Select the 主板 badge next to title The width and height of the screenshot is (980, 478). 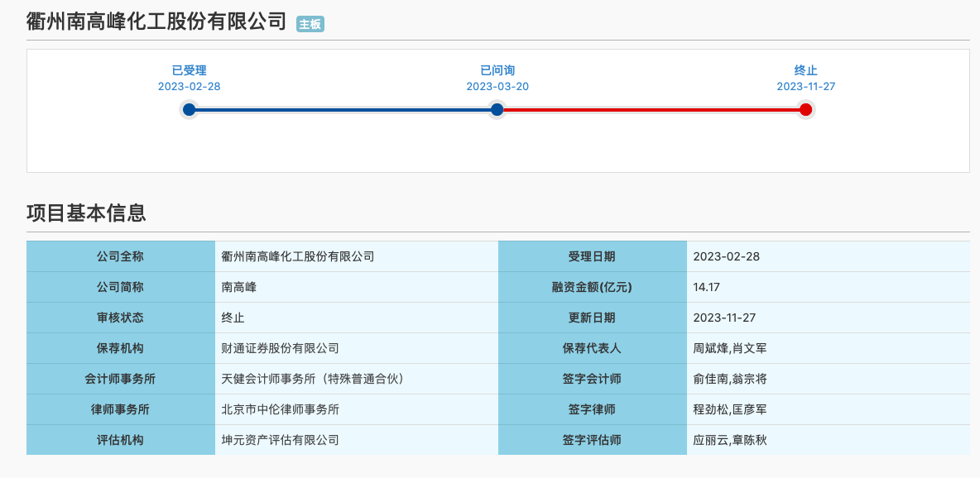point(310,24)
